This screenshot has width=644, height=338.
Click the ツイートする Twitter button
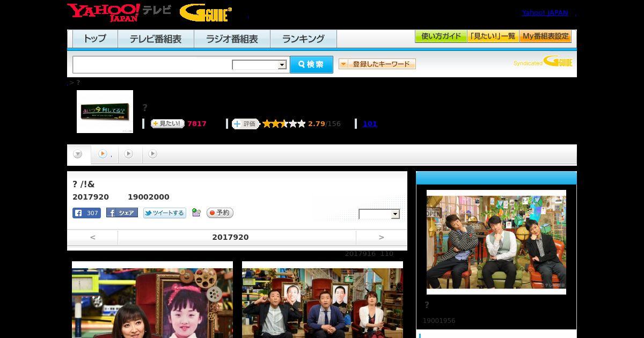tap(165, 213)
